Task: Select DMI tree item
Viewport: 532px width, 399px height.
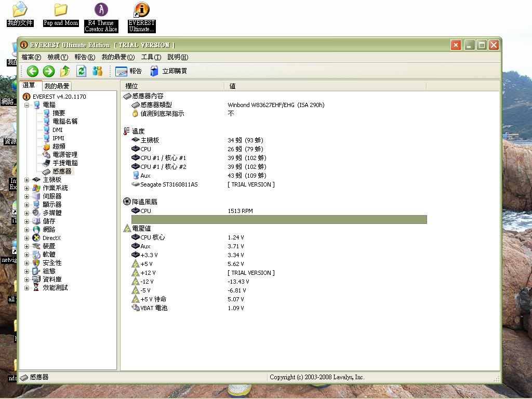Action: [57, 130]
